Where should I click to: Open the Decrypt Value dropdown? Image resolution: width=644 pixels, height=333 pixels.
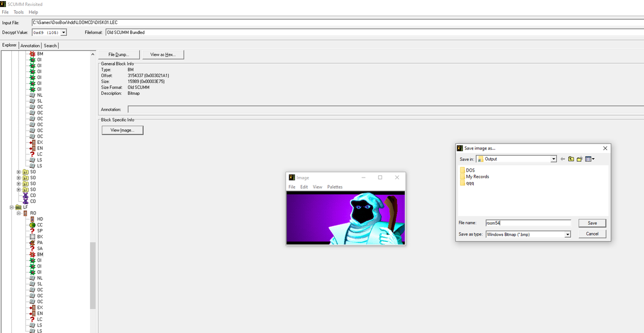coord(64,32)
